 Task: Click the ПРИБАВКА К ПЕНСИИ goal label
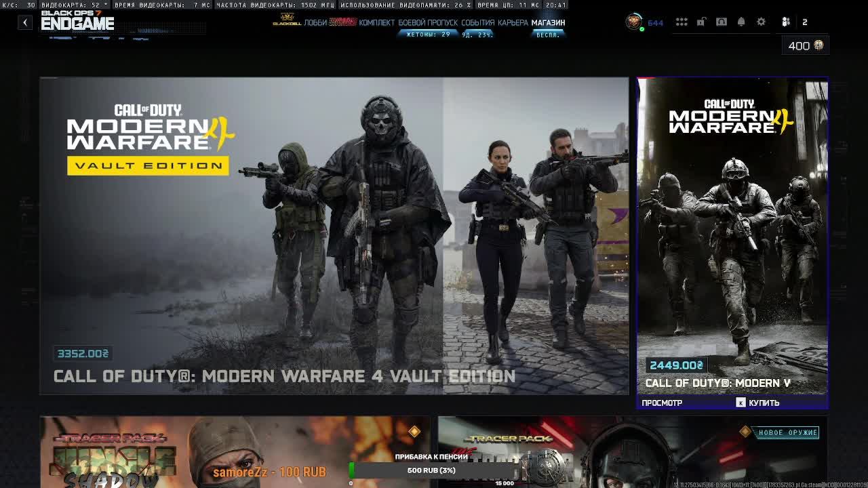(431, 457)
